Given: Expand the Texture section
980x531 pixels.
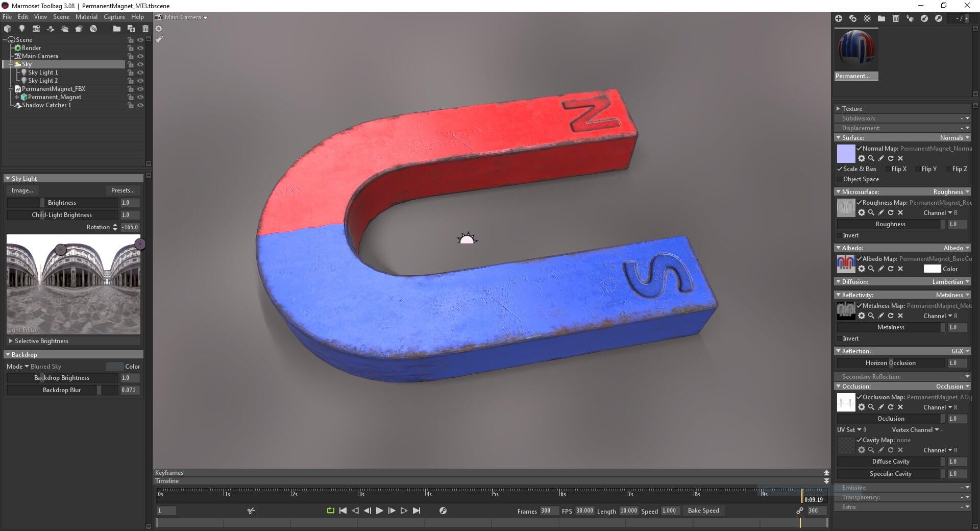Looking at the screenshot, I should 838,108.
